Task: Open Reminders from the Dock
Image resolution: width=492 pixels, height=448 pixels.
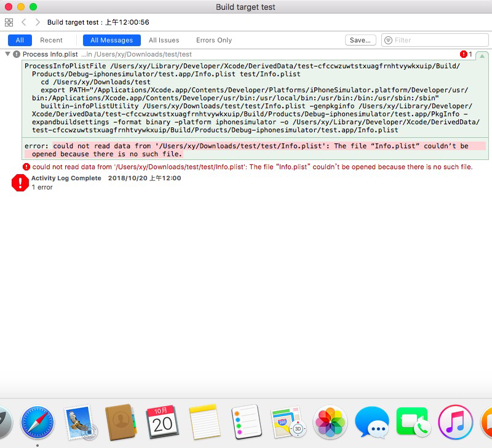Action: coord(247,422)
